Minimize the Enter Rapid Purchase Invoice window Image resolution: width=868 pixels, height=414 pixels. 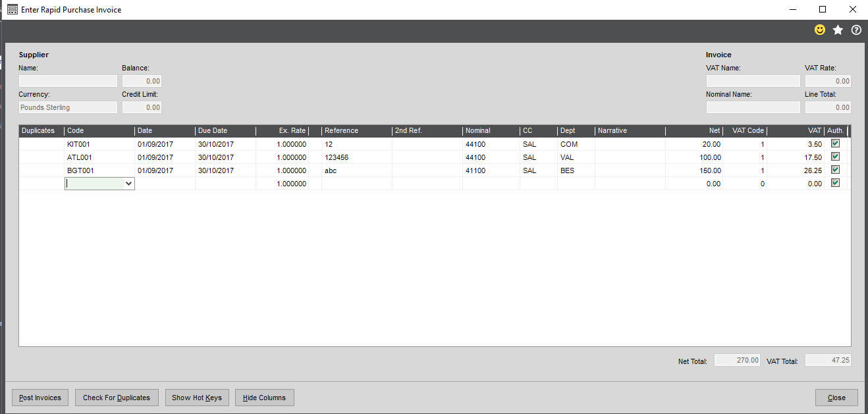pyautogui.click(x=792, y=9)
